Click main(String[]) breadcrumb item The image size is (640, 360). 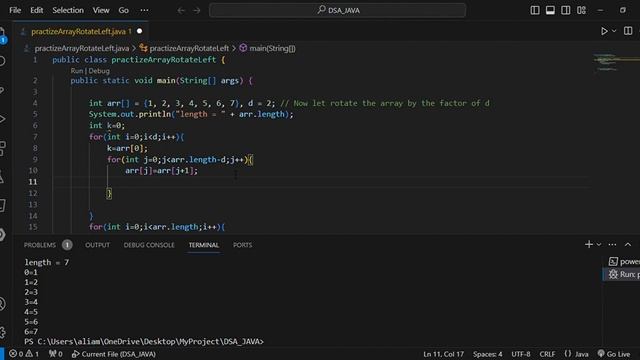coord(272,48)
